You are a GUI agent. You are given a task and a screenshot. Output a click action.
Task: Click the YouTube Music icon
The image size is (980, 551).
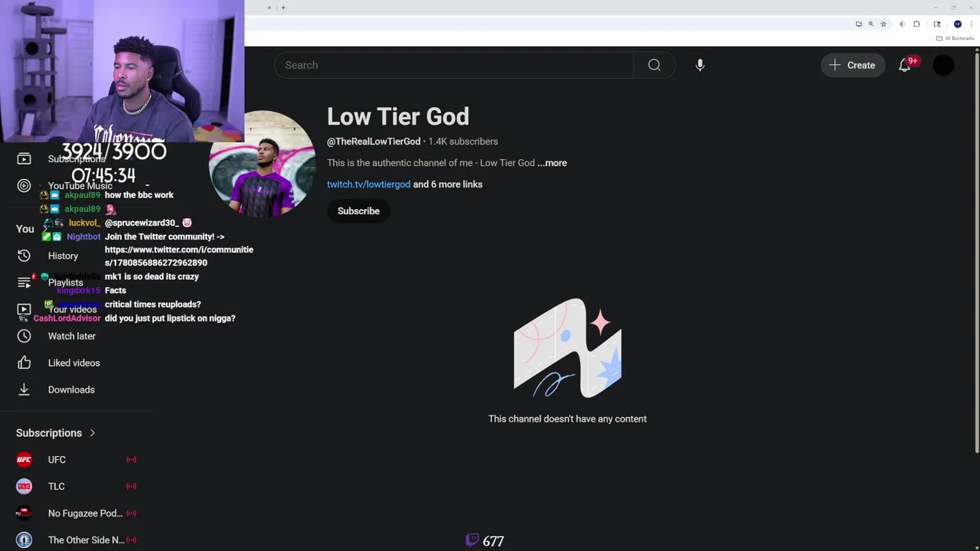24,185
